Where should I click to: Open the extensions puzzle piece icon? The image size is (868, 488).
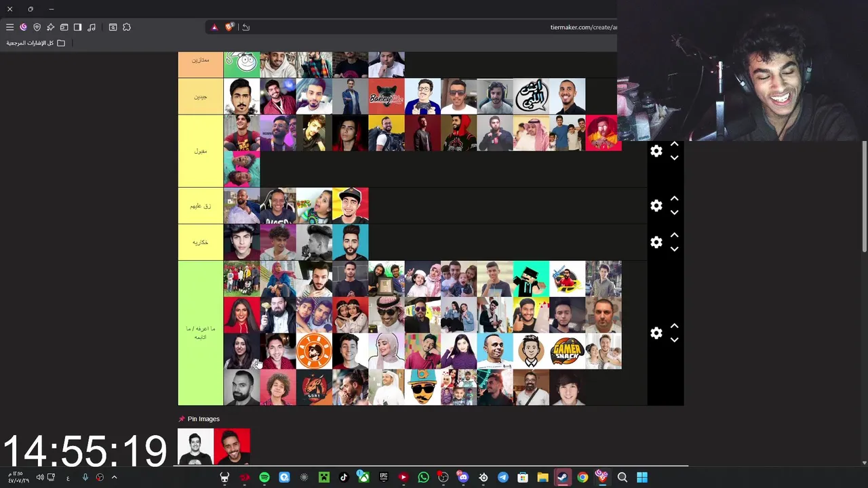(127, 27)
